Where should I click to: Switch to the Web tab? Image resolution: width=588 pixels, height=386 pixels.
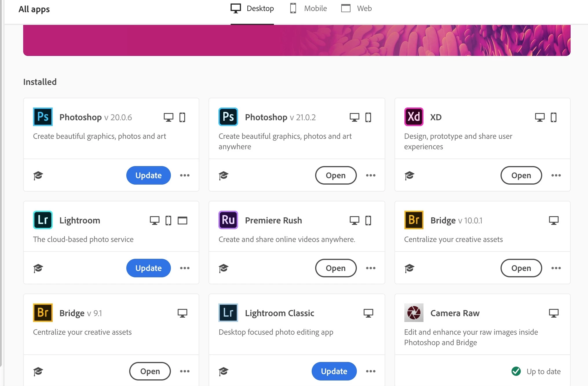coord(357,8)
